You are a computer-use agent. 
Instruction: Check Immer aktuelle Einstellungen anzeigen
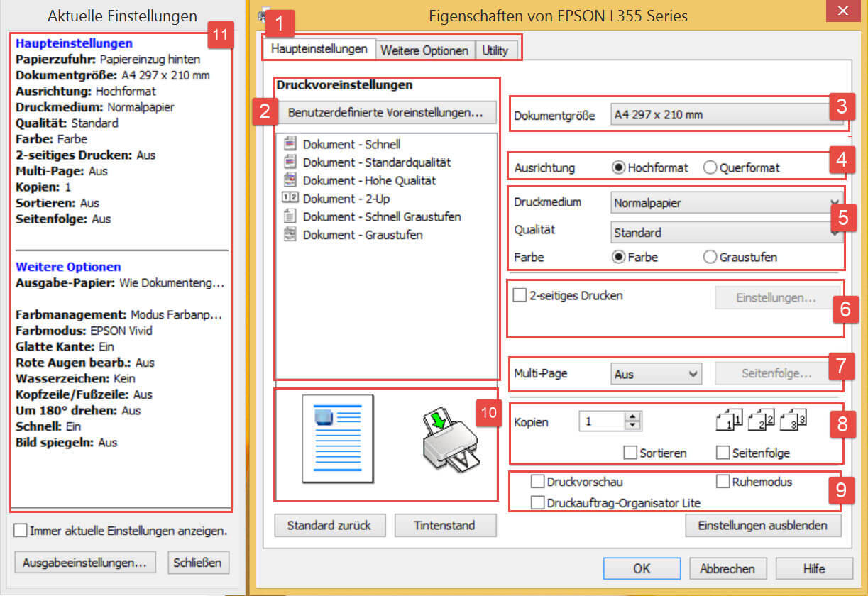coord(20,530)
